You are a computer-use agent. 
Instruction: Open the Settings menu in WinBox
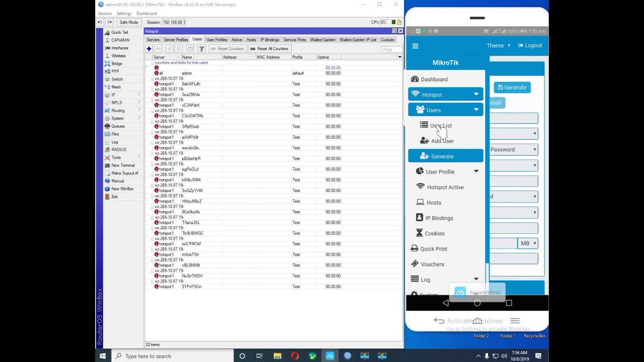point(124,14)
